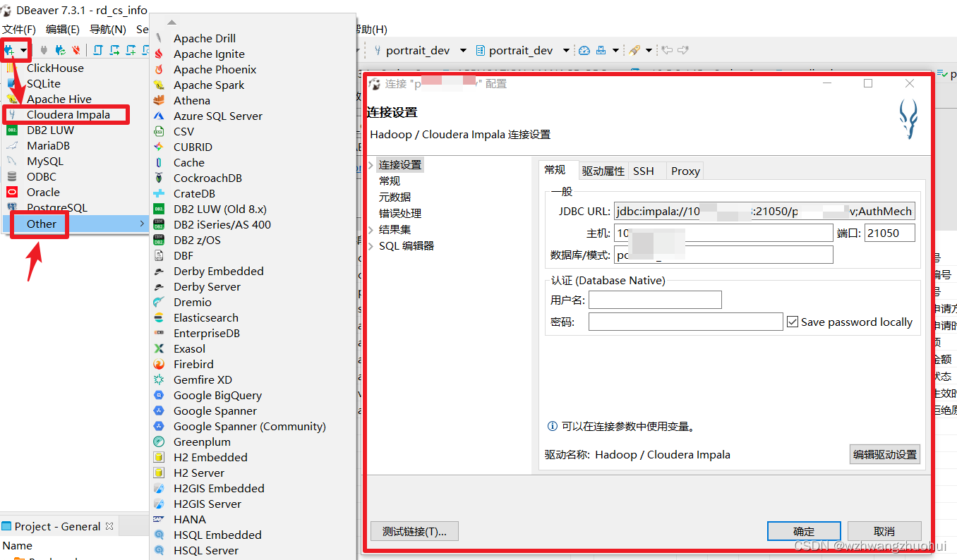
Task: Click the CockroachDB icon
Action: [x=159, y=178]
